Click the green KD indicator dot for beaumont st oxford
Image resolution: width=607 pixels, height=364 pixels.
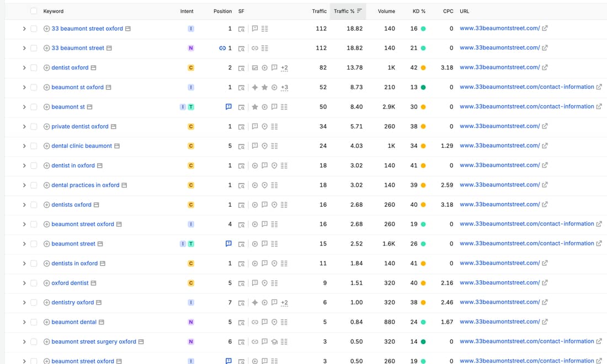pyautogui.click(x=423, y=88)
